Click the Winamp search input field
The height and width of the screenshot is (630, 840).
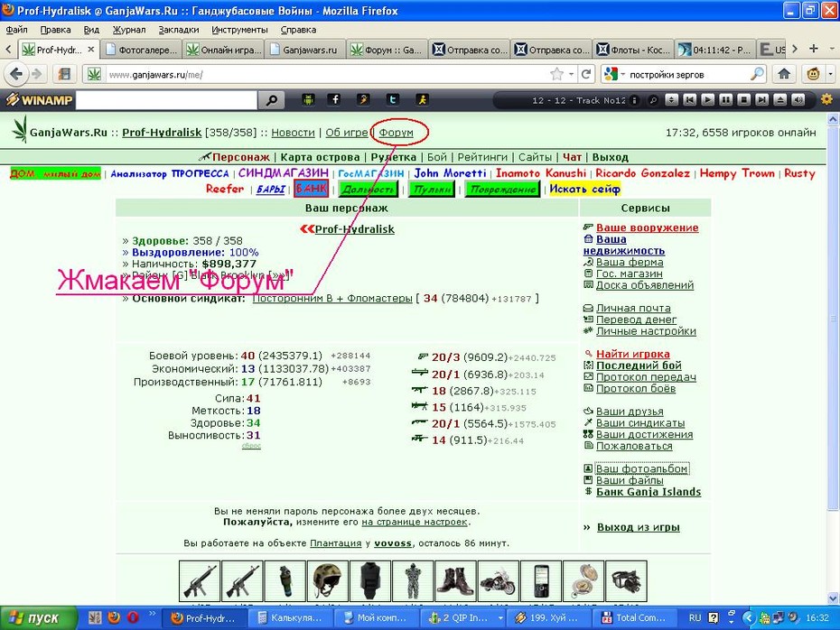pos(166,100)
